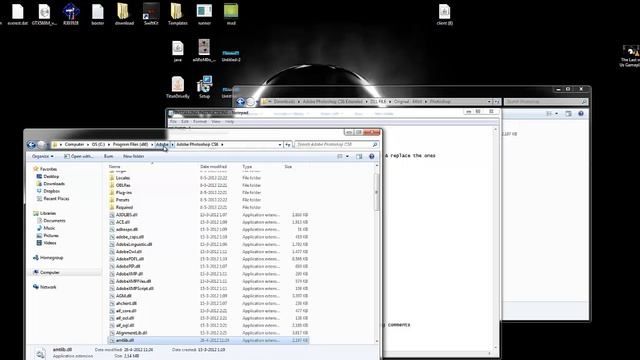Select the amtlib.dll file row
Image resolution: width=640 pixels, height=360 pixels.
(x=208, y=340)
